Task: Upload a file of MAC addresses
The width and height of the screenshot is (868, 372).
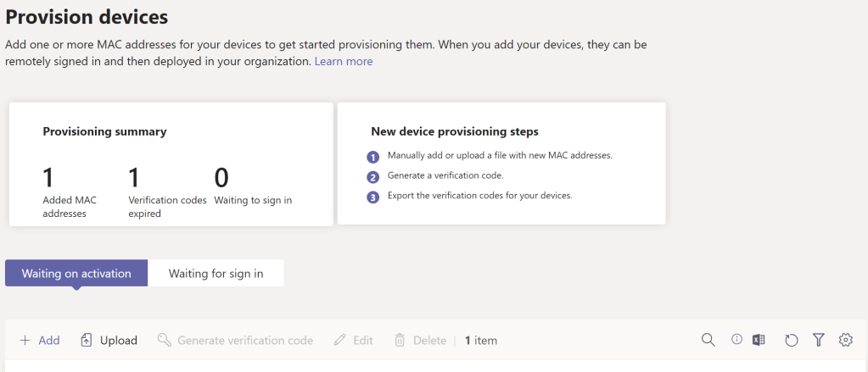Action: [109, 340]
